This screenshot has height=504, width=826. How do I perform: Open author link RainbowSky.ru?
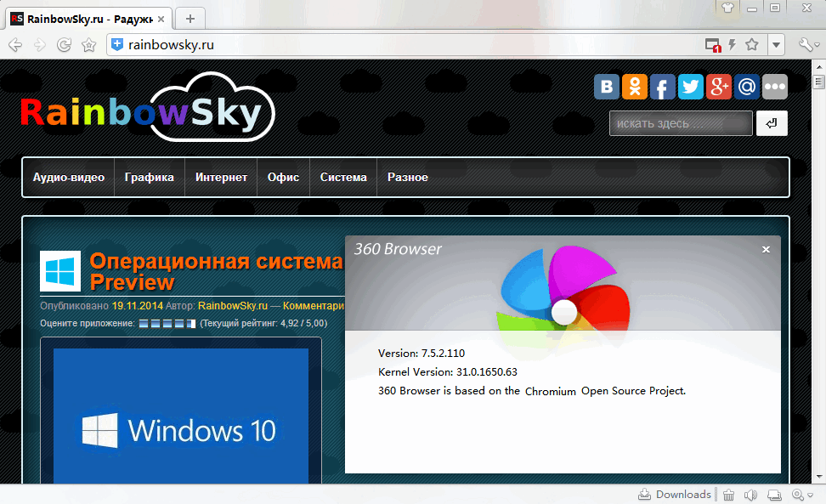click(x=233, y=306)
